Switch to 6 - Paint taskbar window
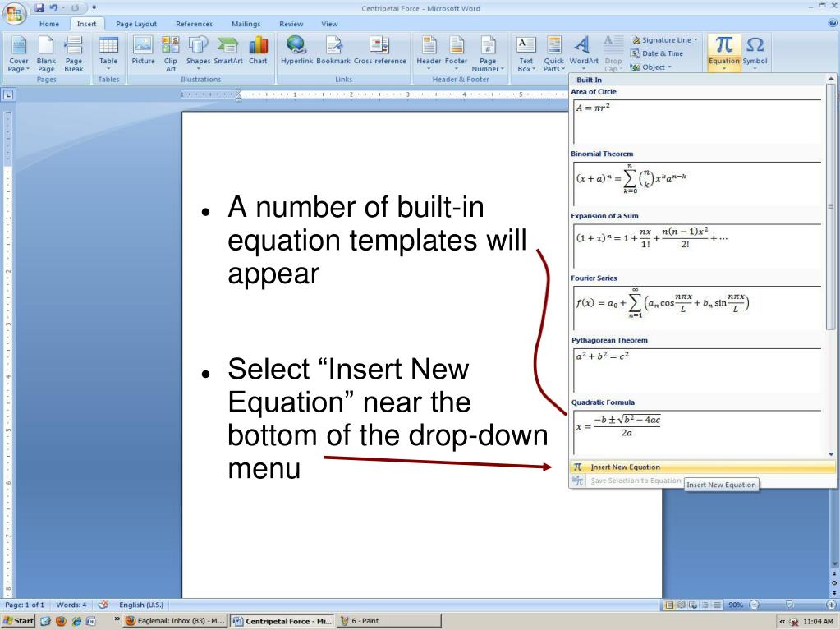This screenshot has height=630, width=840. pyautogui.click(x=389, y=621)
